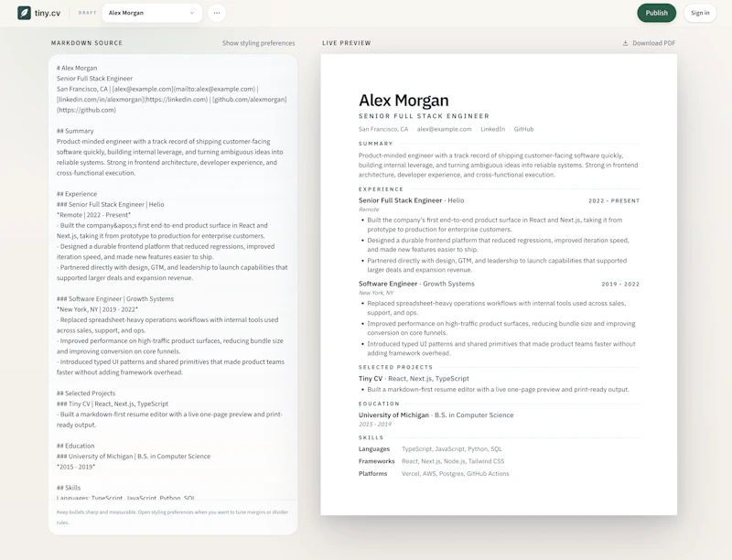This screenshot has width=732, height=560.
Task: Click the tiny.cv leaf logo icon
Action: pyautogui.click(x=25, y=13)
